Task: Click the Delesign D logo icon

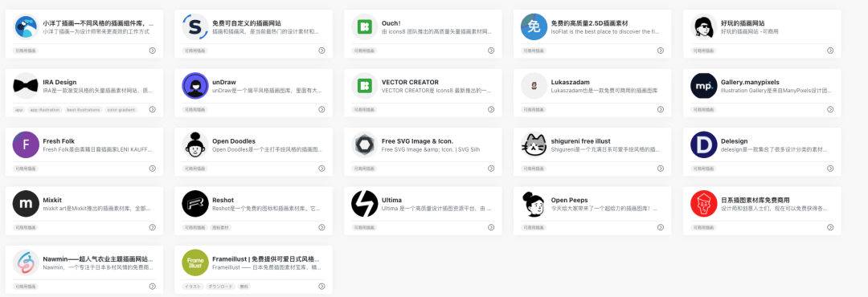Action: pos(704,145)
